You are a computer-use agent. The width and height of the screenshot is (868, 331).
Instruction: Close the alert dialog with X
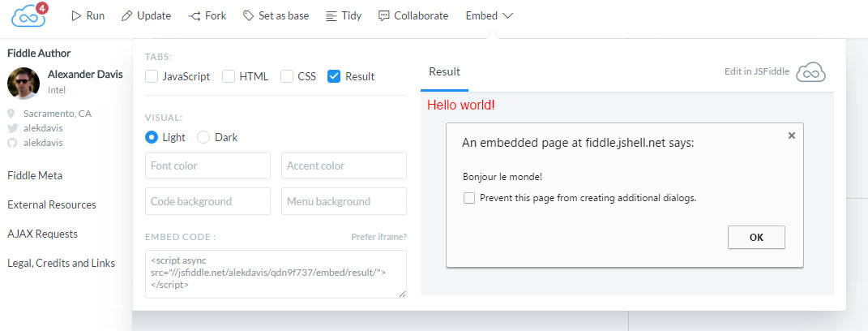tap(792, 136)
